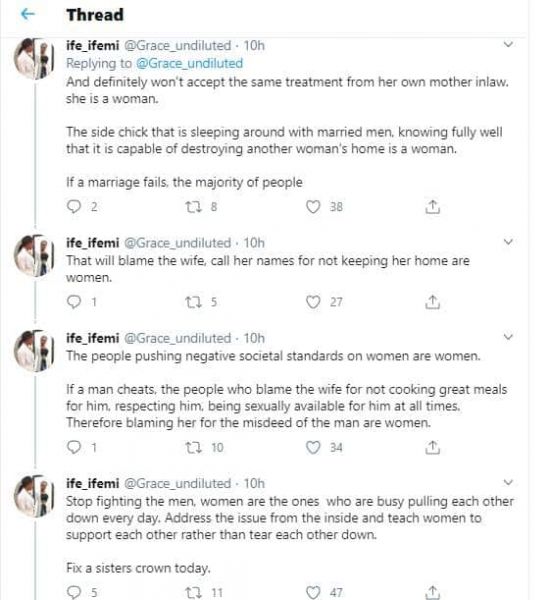Like the tweet with 27 likes
The width and height of the screenshot is (550, 600).
[x=313, y=302]
